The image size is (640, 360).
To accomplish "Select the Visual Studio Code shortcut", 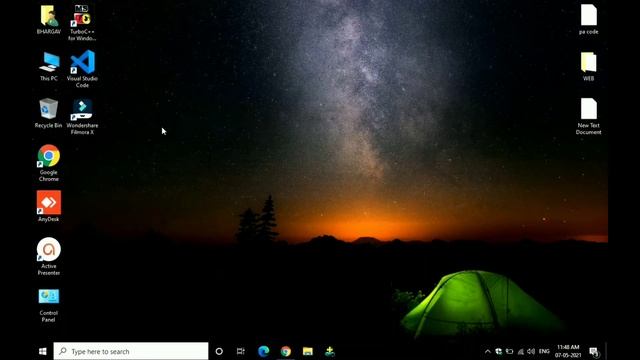I will (x=82, y=69).
